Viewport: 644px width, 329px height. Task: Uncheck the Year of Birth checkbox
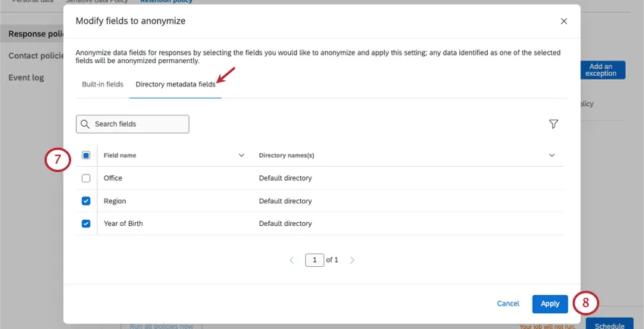(x=86, y=224)
